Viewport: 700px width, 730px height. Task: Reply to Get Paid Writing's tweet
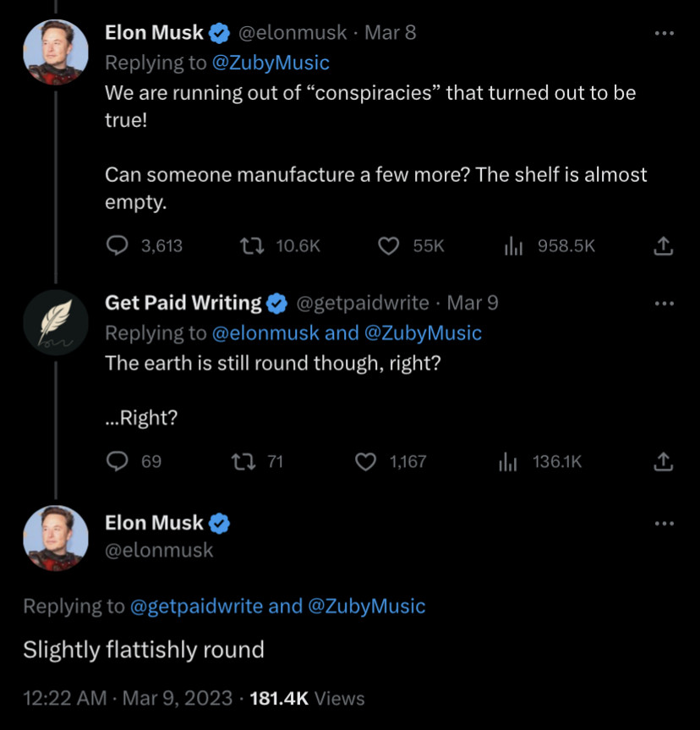(x=118, y=462)
